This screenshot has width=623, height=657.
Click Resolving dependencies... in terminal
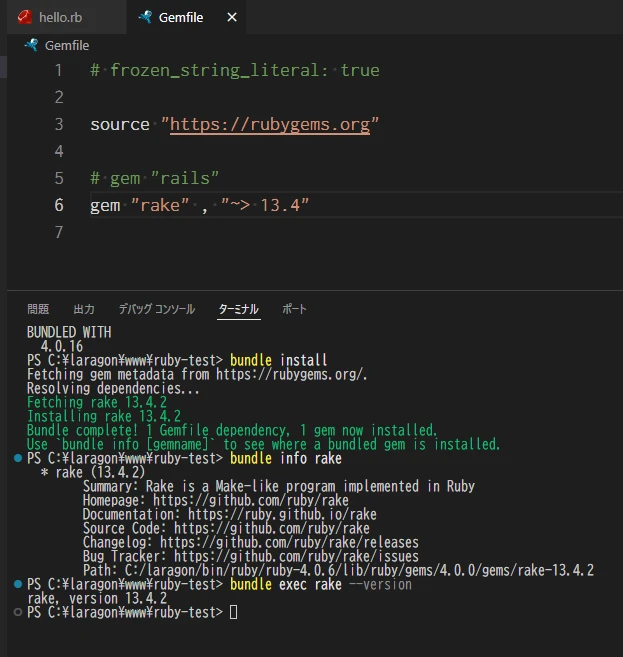click(113, 388)
